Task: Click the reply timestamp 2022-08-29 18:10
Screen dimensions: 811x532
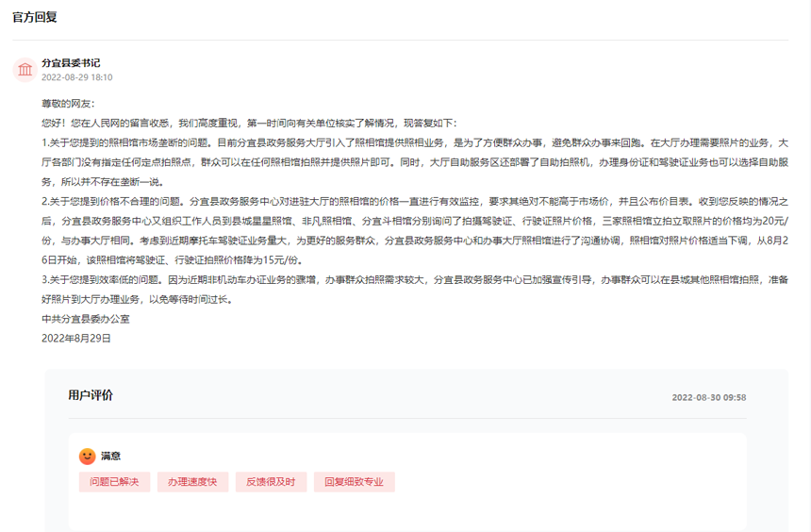Action: pos(76,77)
